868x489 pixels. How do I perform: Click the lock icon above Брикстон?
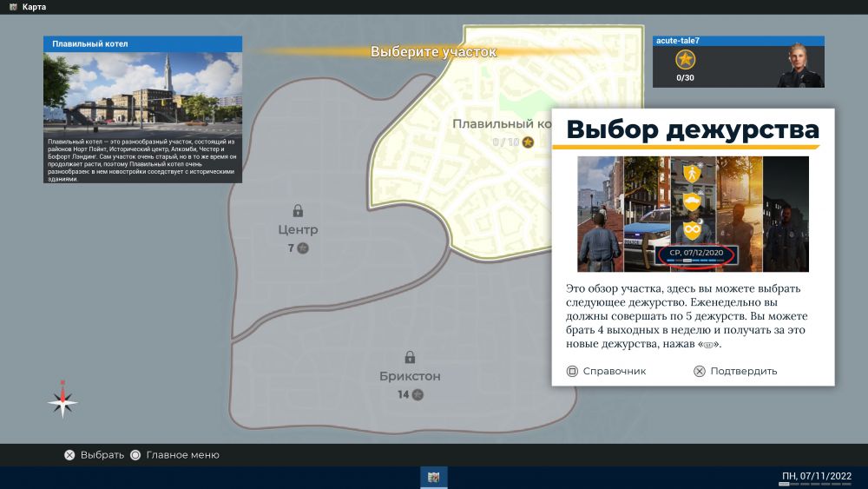409,357
